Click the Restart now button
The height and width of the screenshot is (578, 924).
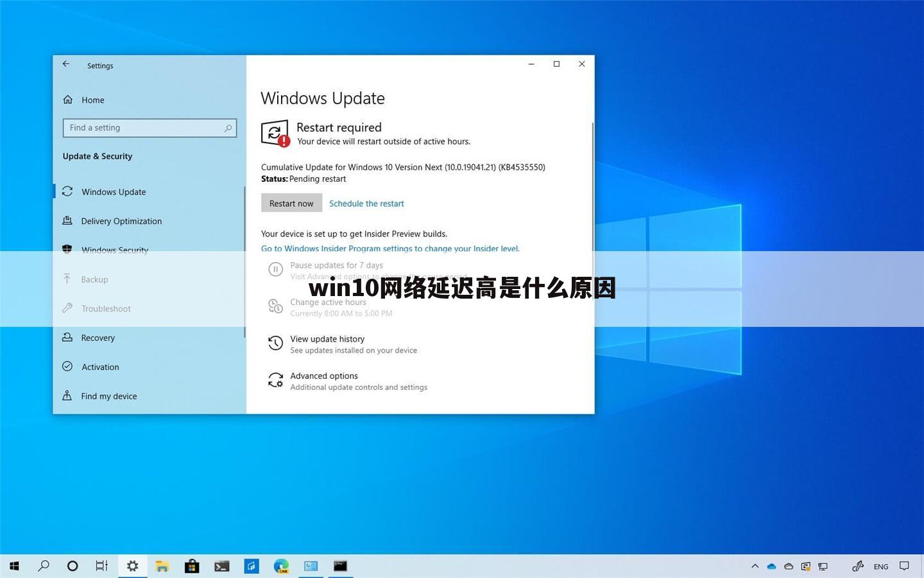[x=291, y=203]
